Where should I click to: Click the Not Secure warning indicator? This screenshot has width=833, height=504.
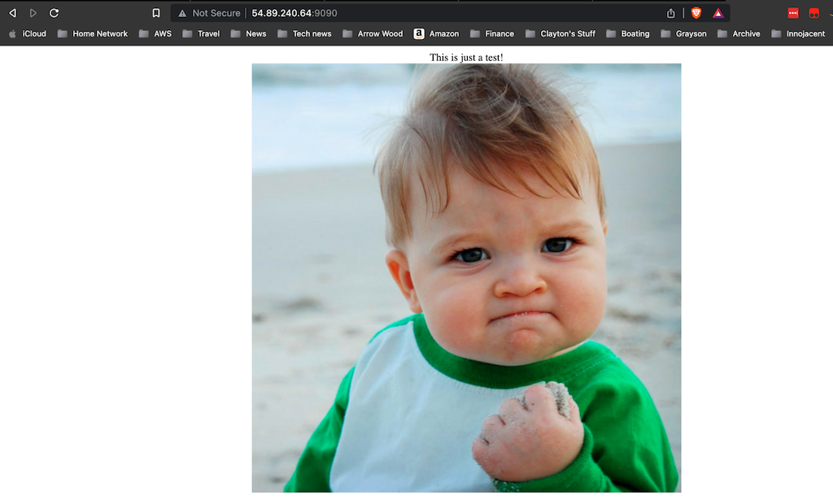[x=209, y=13]
